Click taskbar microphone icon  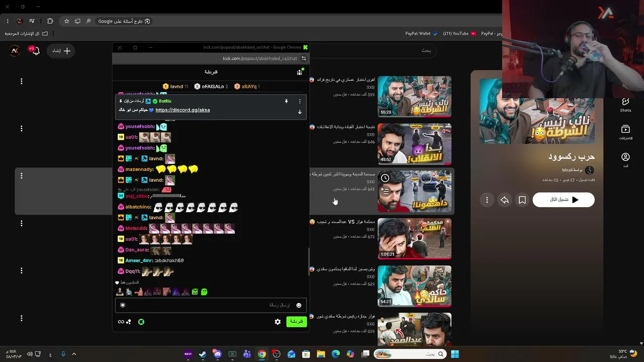tap(63, 354)
